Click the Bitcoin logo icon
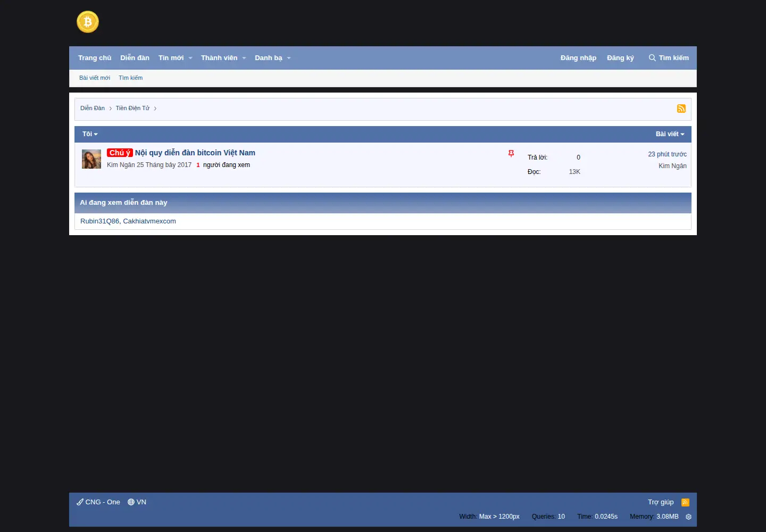This screenshot has height=532, width=766. (x=88, y=22)
